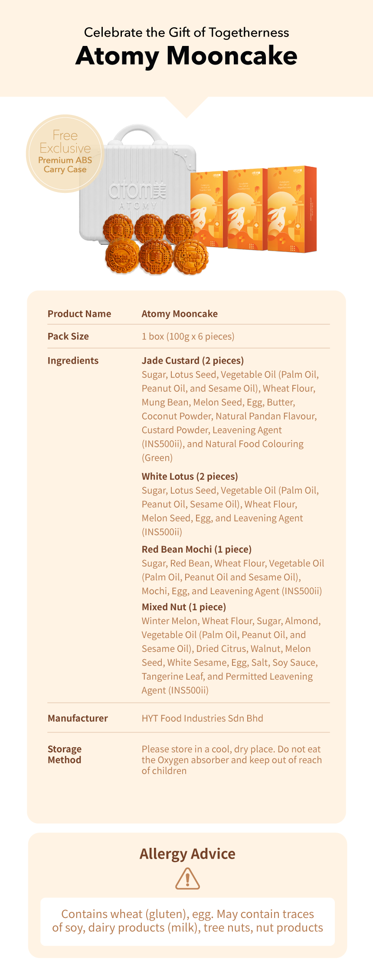Click the middle orange rabbit box
The height and width of the screenshot is (980, 373).
248,209
